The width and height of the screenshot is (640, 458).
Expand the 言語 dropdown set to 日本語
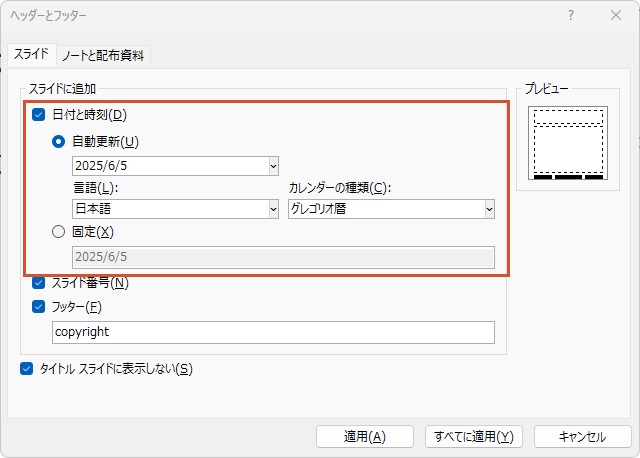click(176, 209)
